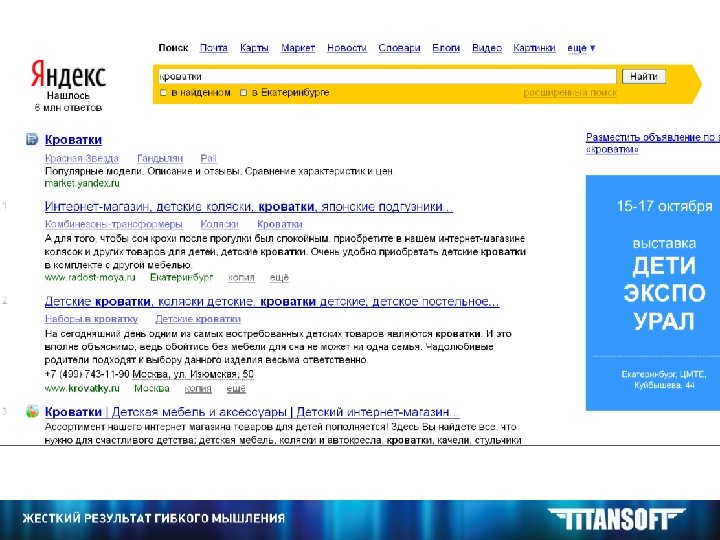Switch to Маркет service
The height and width of the screenshot is (540, 720).
point(298,48)
